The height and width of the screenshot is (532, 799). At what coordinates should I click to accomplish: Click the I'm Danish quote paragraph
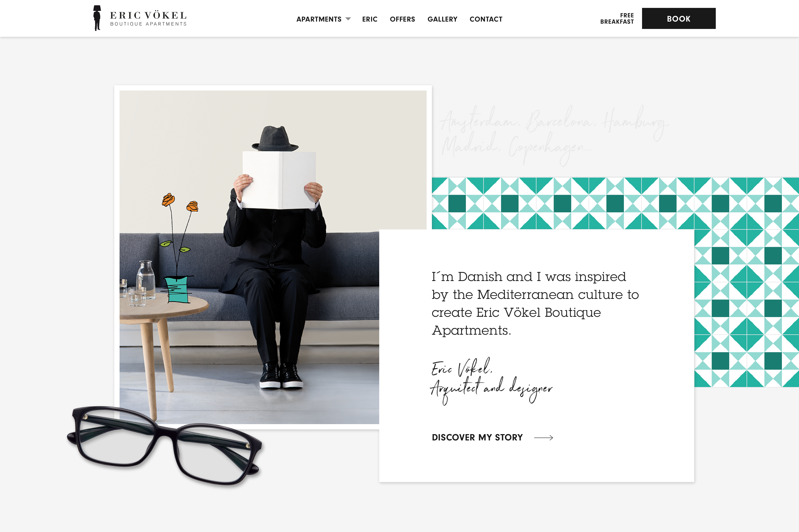click(x=535, y=303)
